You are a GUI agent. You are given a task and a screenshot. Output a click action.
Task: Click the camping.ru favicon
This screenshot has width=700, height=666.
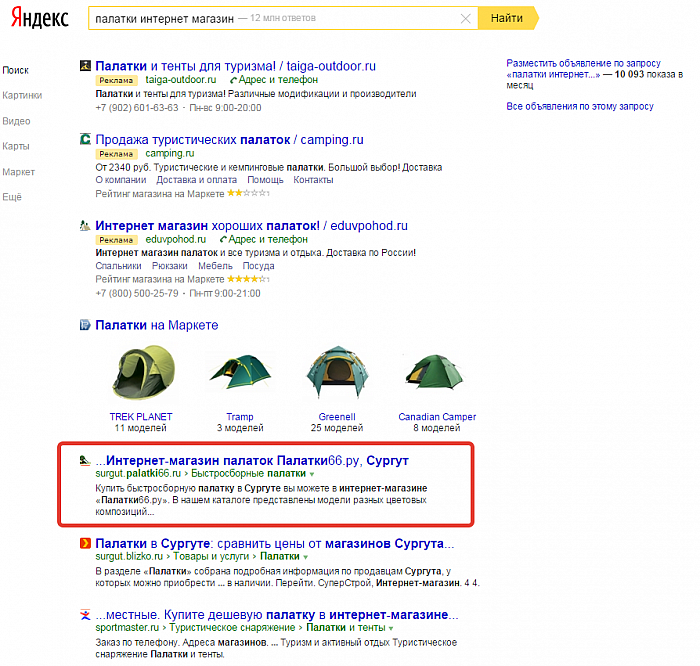click(x=85, y=139)
